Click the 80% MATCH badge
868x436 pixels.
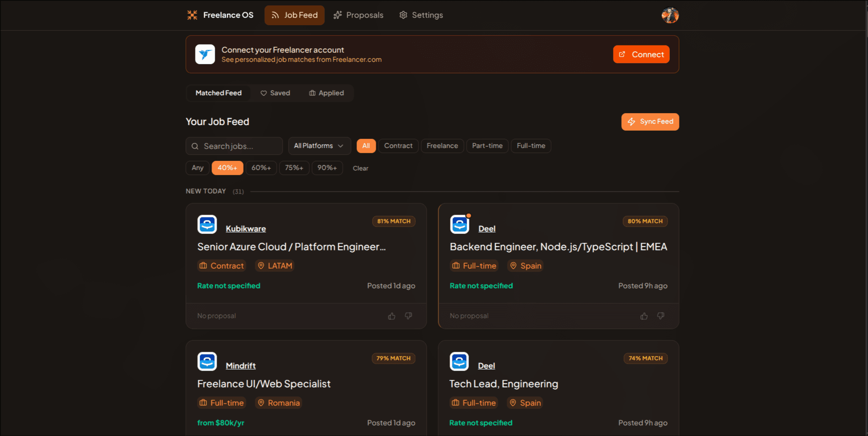tap(645, 221)
